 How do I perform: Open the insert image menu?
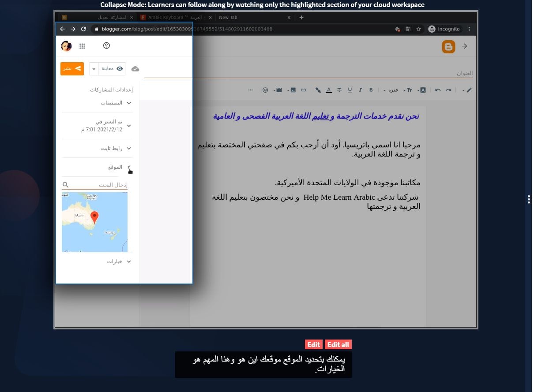click(x=291, y=90)
